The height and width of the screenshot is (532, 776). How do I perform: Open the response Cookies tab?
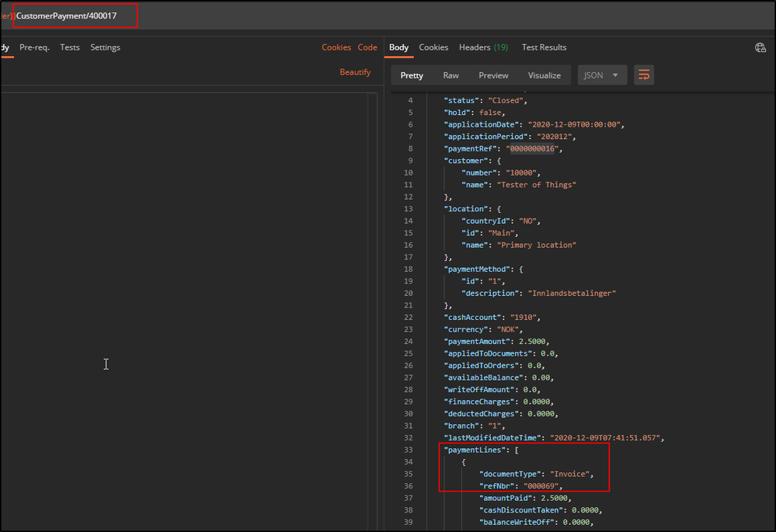pyautogui.click(x=433, y=47)
